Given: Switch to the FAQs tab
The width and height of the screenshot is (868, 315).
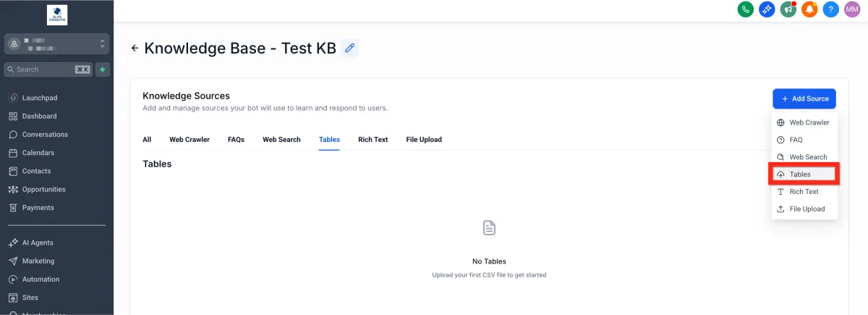Looking at the screenshot, I should (236, 140).
